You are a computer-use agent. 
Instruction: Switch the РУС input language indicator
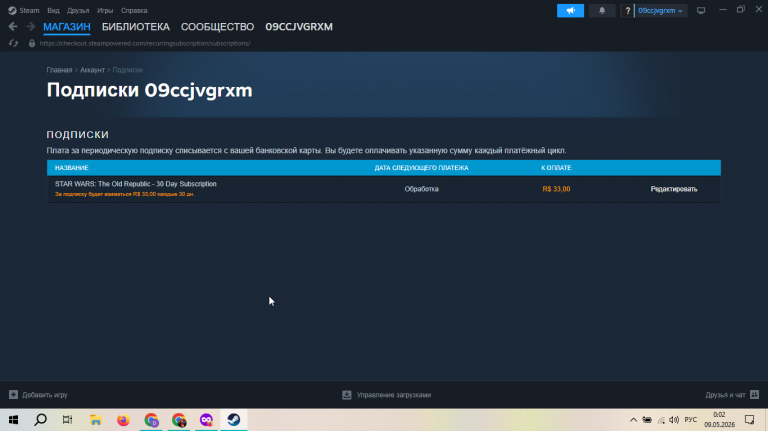[691, 420]
